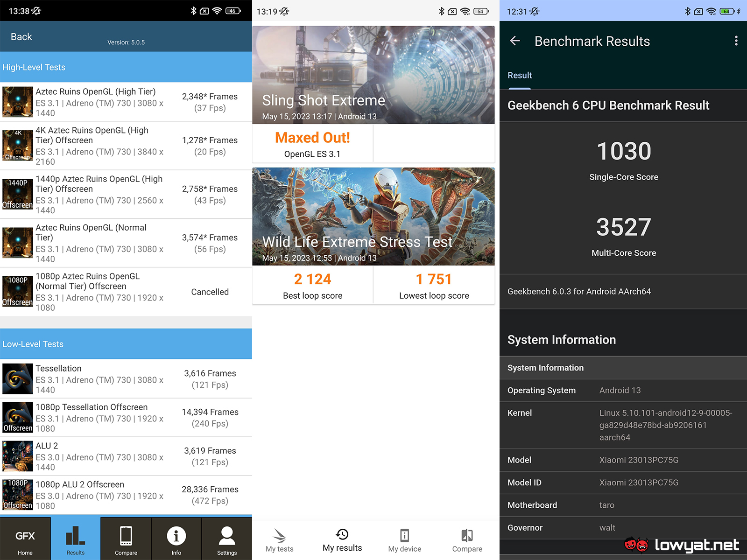The image size is (747, 560).
Task: Open 3DMark My results tab
Action: [342, 540]
